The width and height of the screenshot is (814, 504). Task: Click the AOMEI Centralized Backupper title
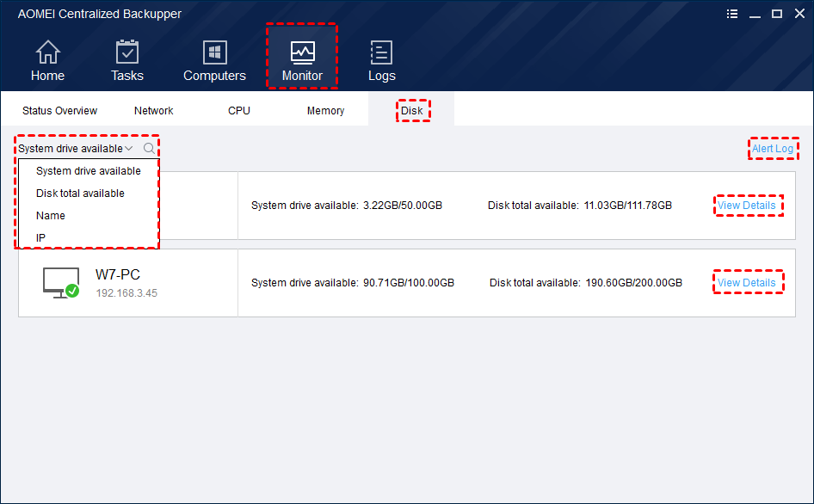(100, 14)
